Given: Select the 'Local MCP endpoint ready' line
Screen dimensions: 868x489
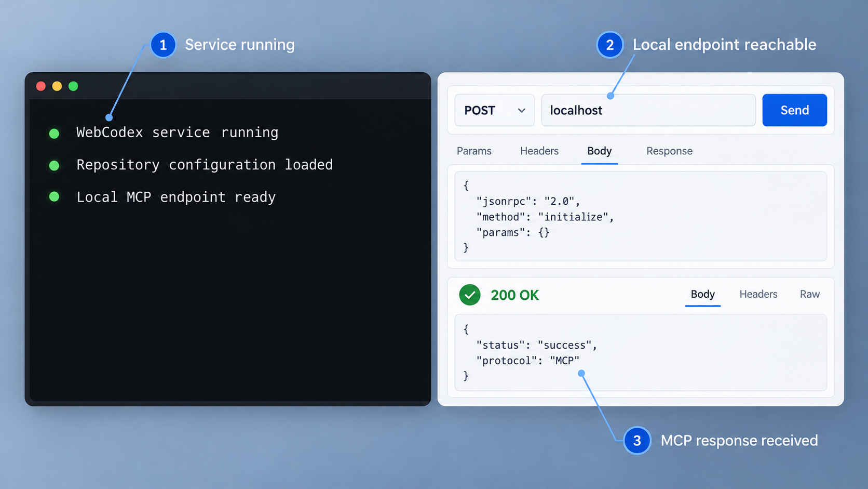Looking at the screenshot, I should [x=176, y=197].
